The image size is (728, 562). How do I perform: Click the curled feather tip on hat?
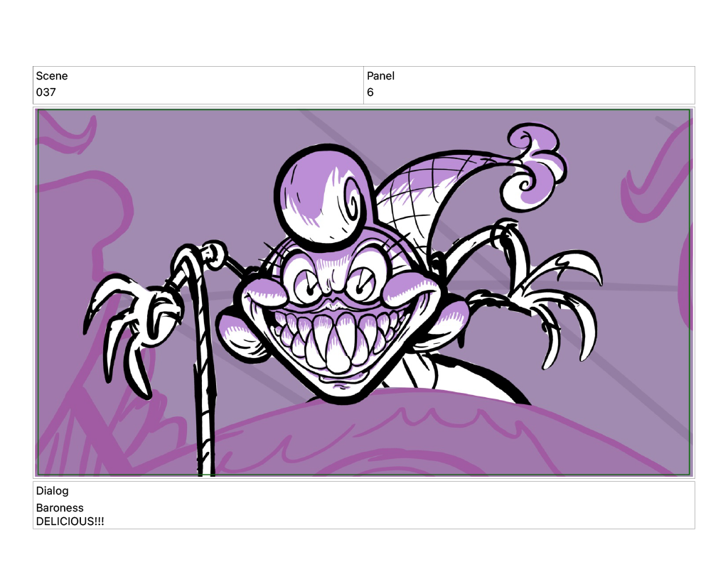[x=535, y=167]
